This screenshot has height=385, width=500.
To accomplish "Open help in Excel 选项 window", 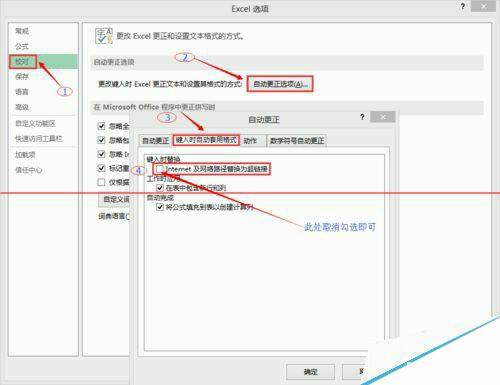I will click(463, 7).
